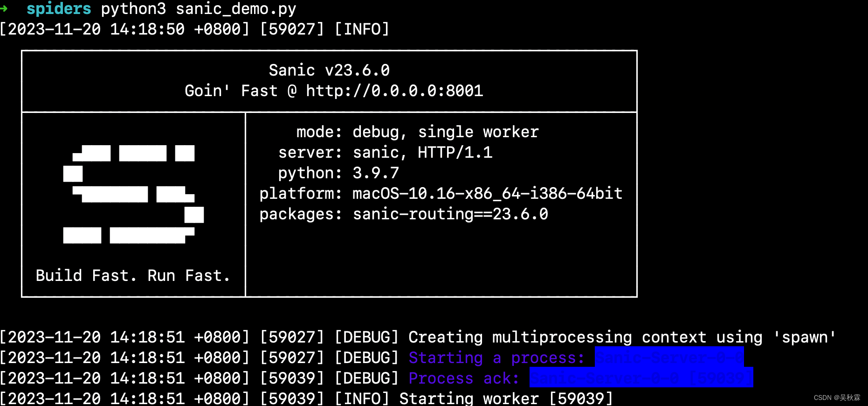Click 'mode: debug, single worker' line
This screenshot has height=406, width=868.
click(x=418, y=132)
